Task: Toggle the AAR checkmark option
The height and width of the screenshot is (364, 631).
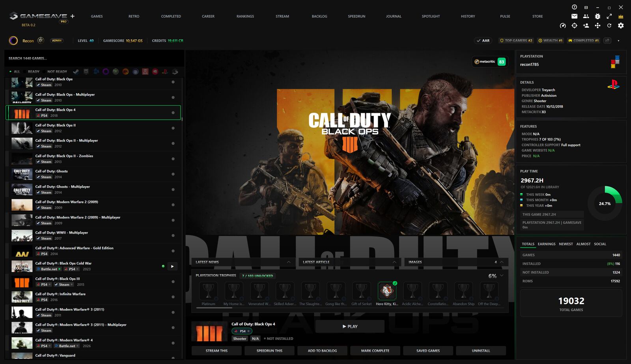Action: point(483,41)
